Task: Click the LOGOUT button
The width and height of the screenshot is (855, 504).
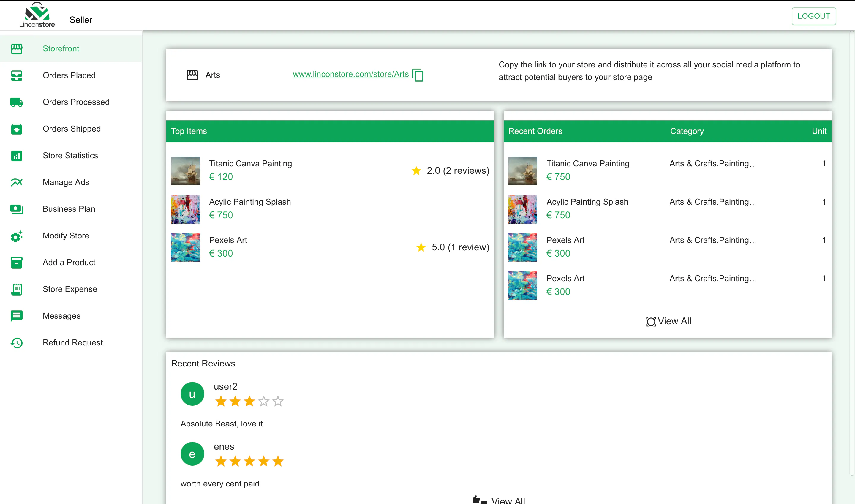Action: pos(814,16)
